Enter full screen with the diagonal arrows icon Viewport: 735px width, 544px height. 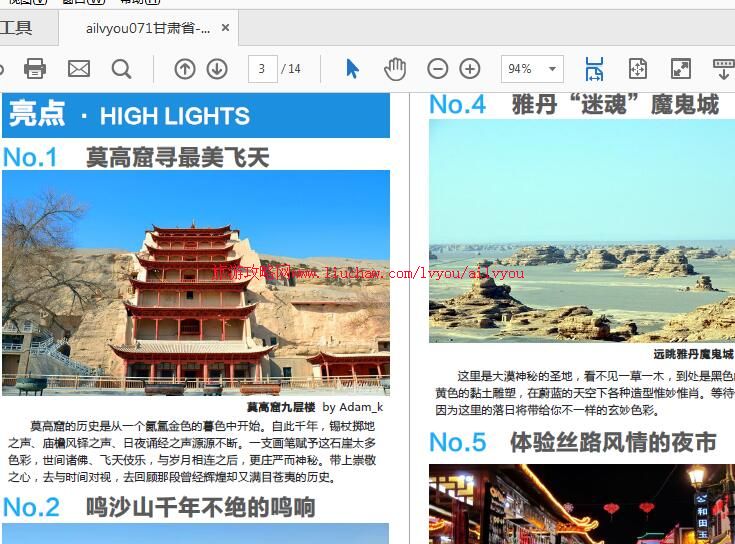click(x=681, y=68)
